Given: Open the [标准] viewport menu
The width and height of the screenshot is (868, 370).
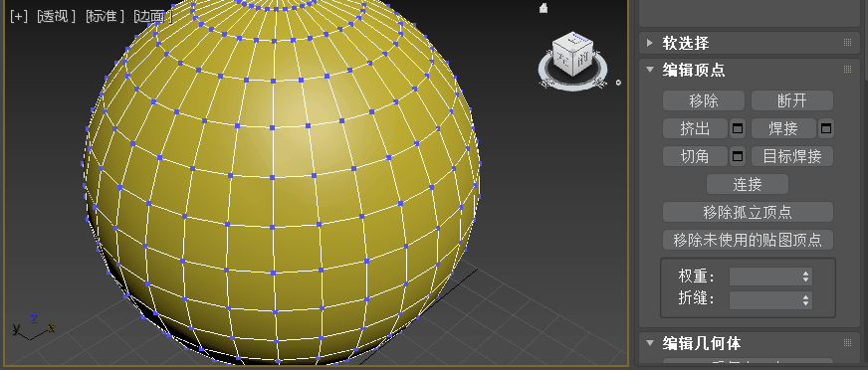Looking at the screenshot, I should pyautogui.click(x=105, y=16).
